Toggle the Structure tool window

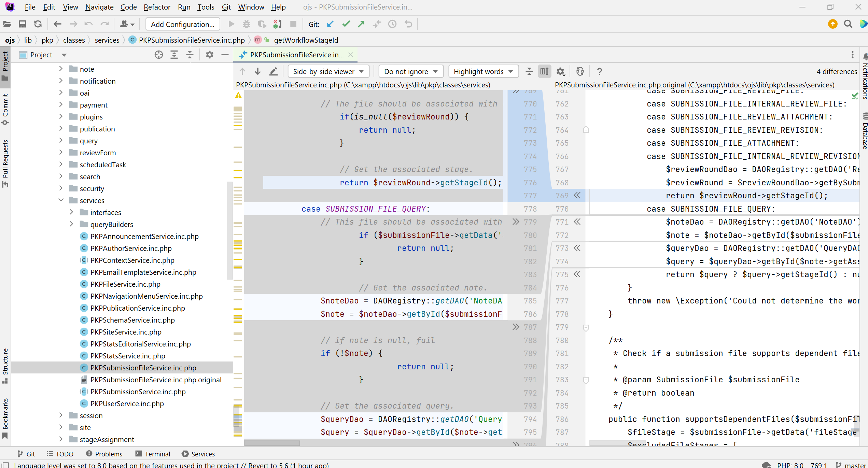click(x=5, y=366)
